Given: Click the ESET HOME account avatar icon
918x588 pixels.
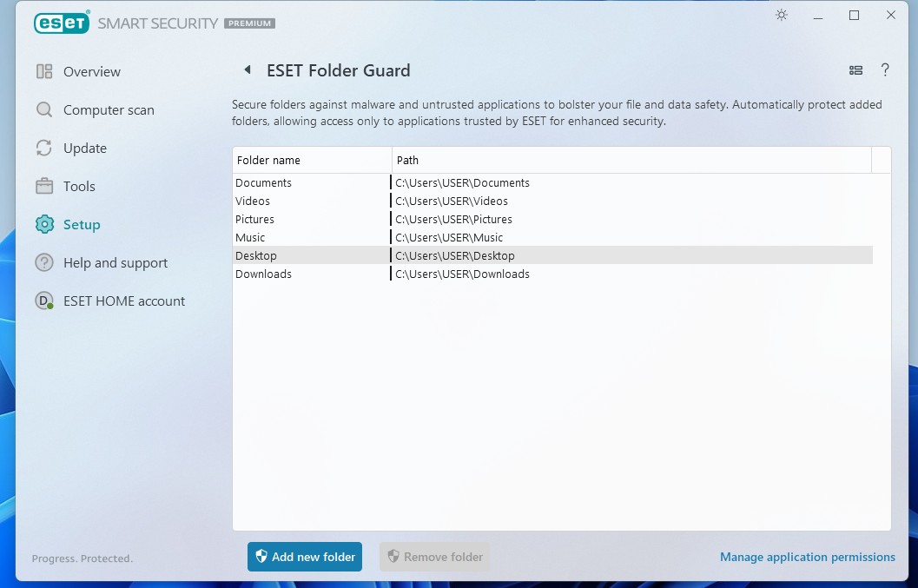Looking at the screenshot, I should click(44, 301).
